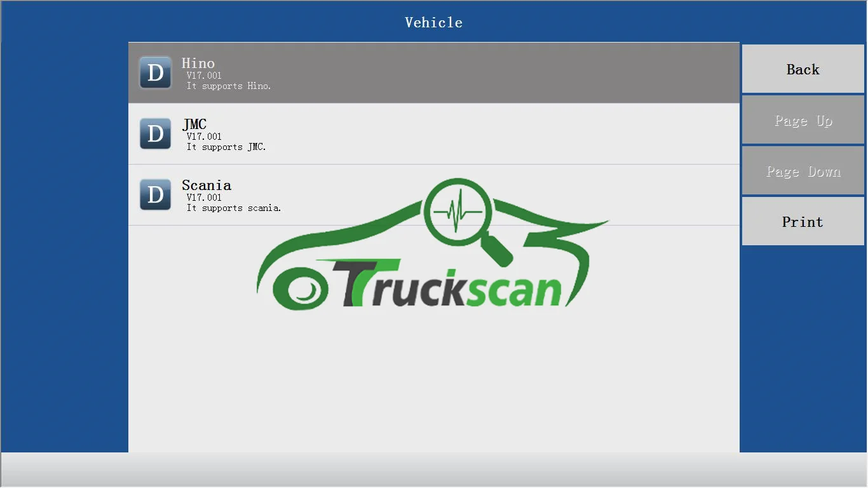Screen dimensions: 868x488
Task: Click the D icon beside JMC
Action: click(x=155, y=133)
